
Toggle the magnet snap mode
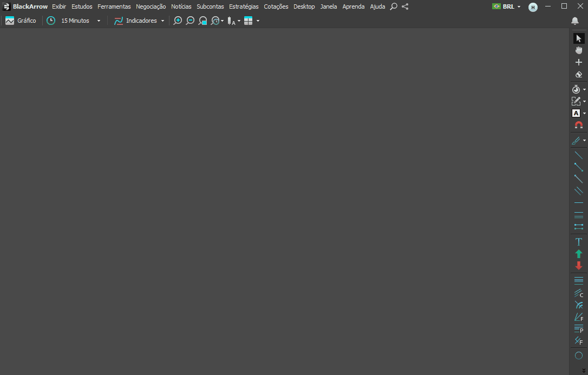coord(578,125)
